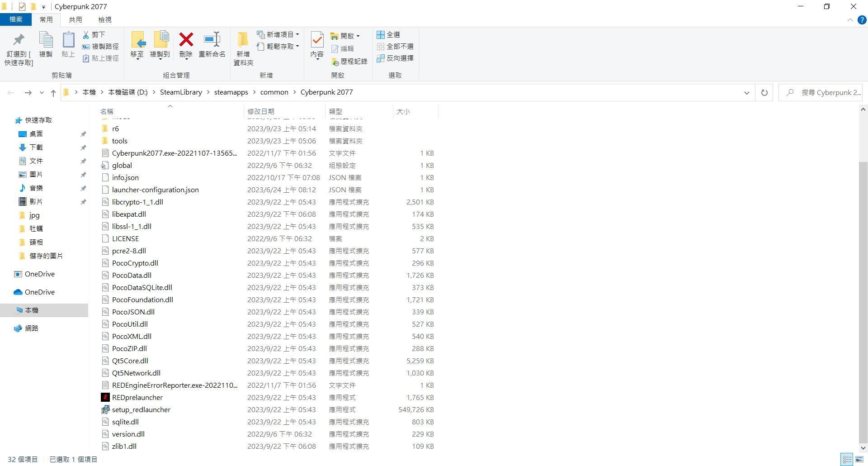The width and height of the screenshot is (868, 466).
Task: Open the address bar history dropdown arrow
Action: click(746, 92)
